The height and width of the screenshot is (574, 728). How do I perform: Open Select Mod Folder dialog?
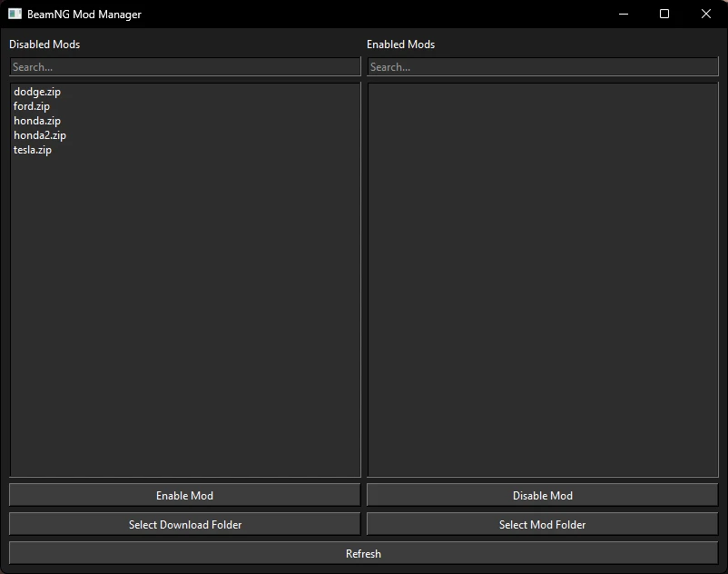click(x=543, y=525)
